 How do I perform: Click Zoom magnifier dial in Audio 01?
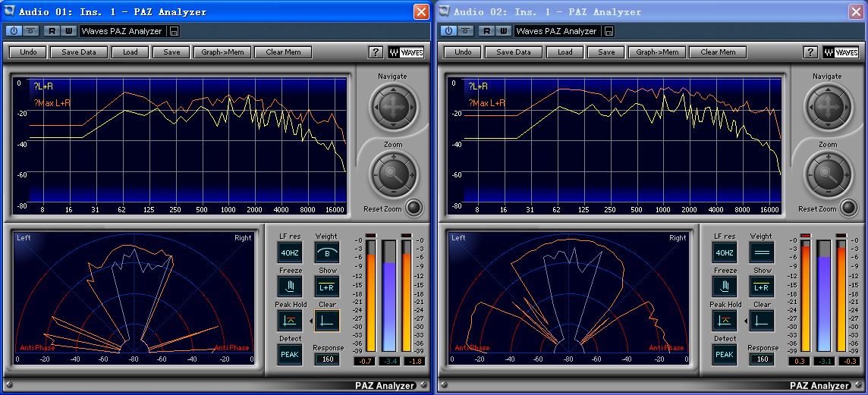point(393,175)
